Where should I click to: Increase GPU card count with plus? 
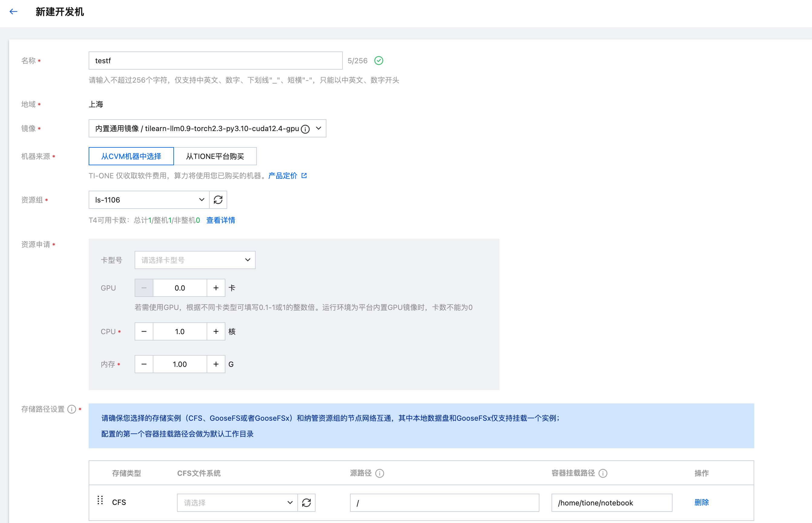[216, 288]
